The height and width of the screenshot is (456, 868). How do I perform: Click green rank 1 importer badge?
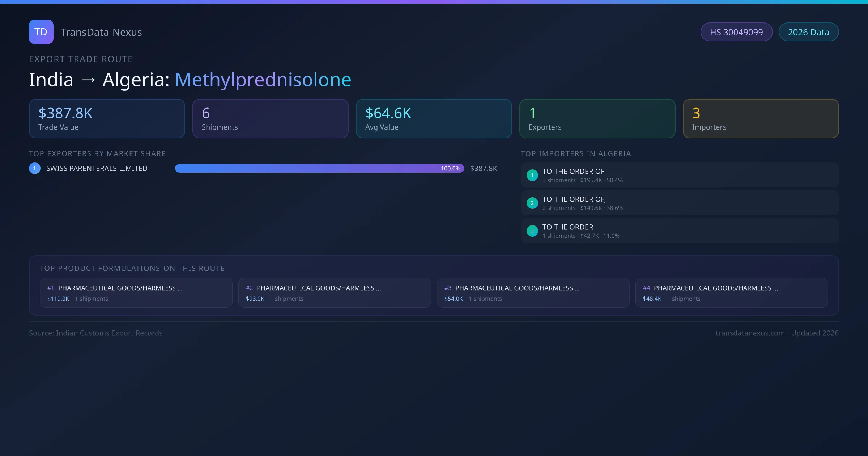point(532,175)
